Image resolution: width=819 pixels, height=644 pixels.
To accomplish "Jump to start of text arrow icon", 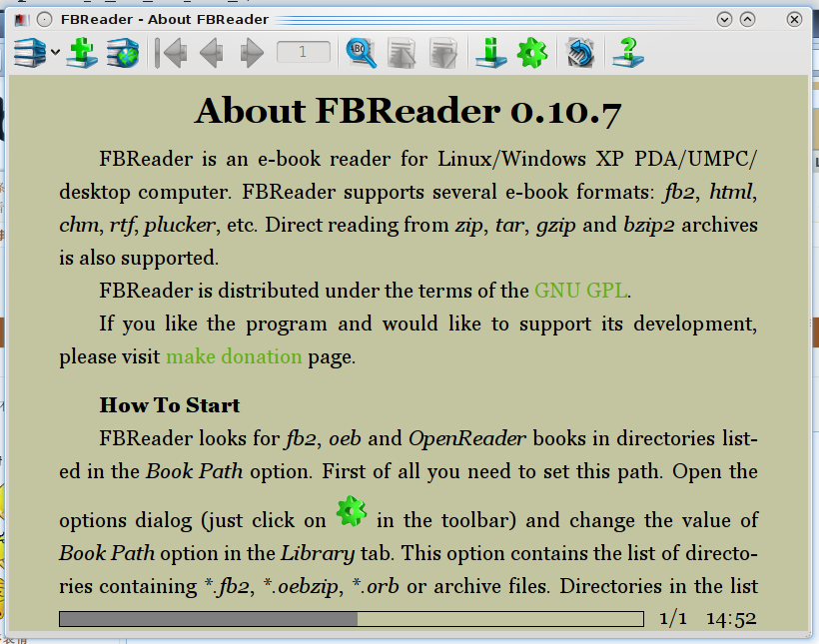I will pos(171,53).
